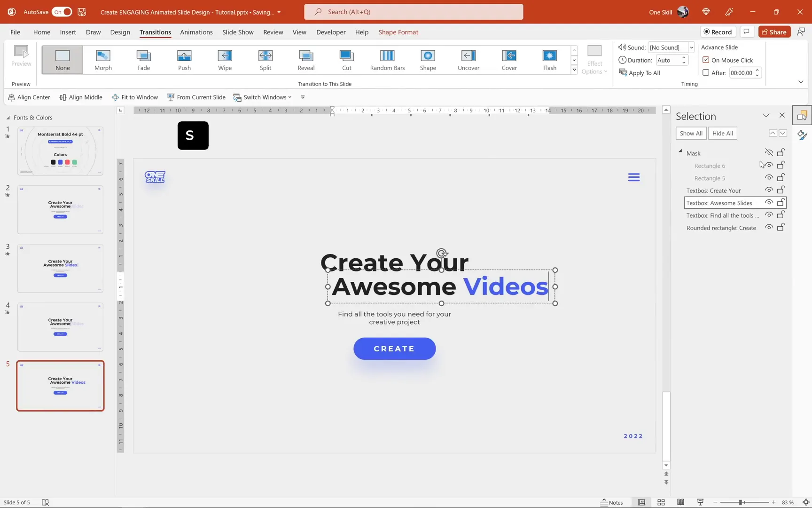Screen dimensions: 812x508
Task: Open the Developer tab
Action: 331,32
